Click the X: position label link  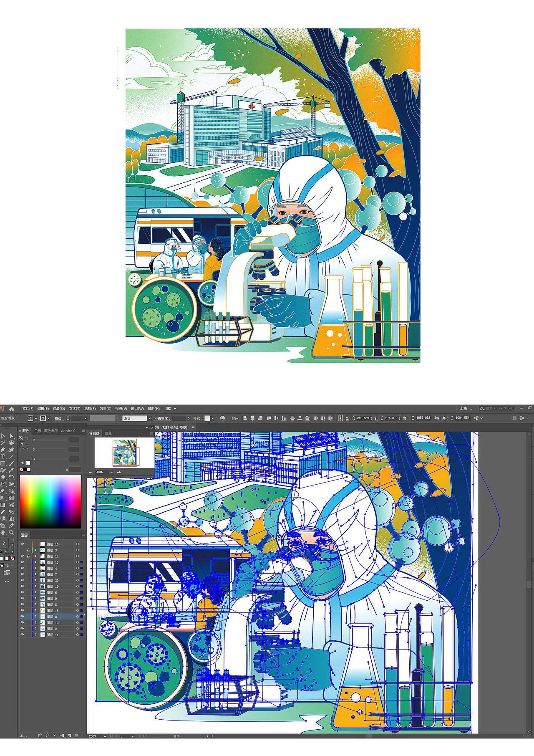pyautogui.click(x=348, y=418)
